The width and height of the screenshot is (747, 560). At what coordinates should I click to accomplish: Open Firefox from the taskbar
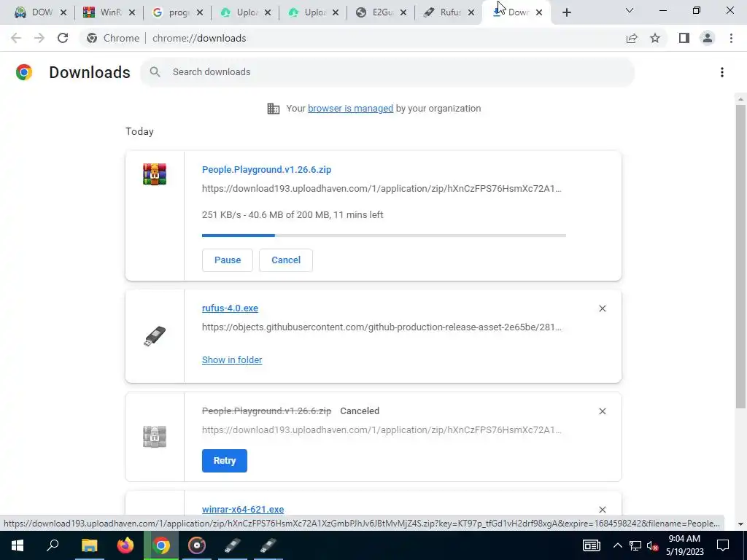125,545
